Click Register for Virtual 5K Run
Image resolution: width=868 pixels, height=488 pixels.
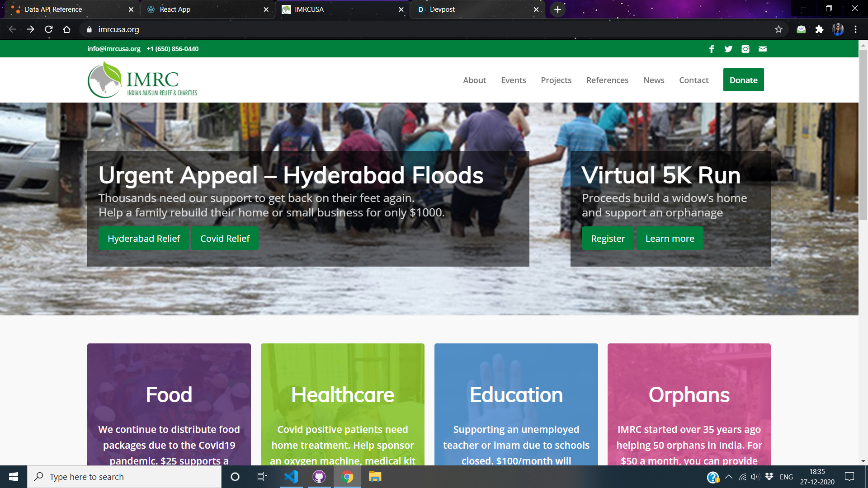(x=608, y=238)
